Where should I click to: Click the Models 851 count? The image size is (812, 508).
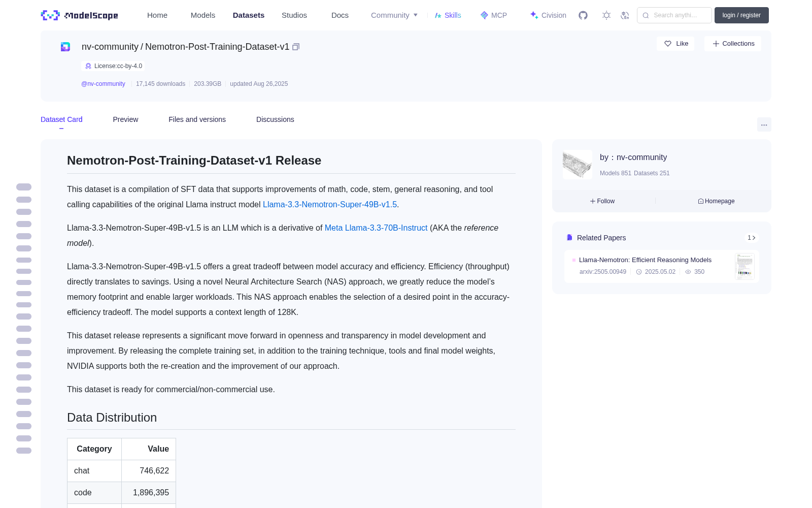pyautogui.click(x=616, y=173)
